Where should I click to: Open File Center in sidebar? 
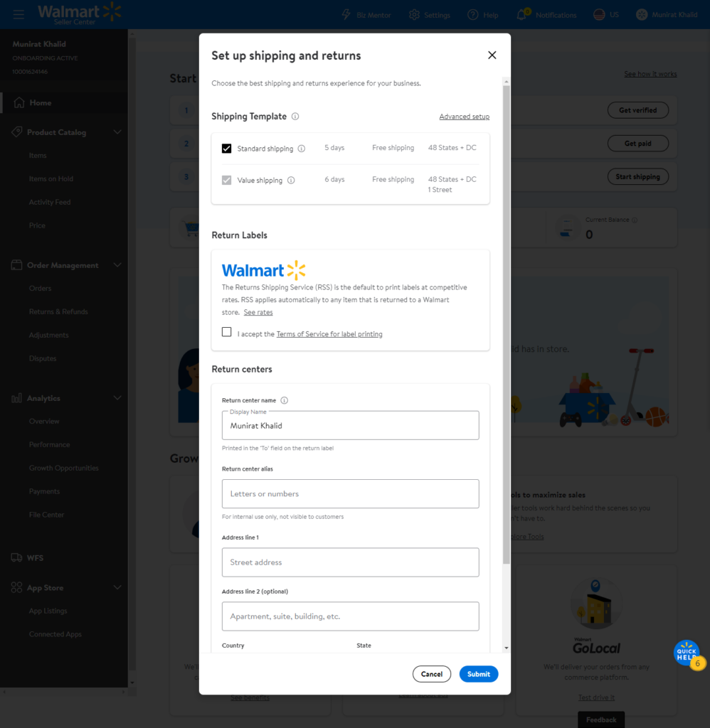46,515
